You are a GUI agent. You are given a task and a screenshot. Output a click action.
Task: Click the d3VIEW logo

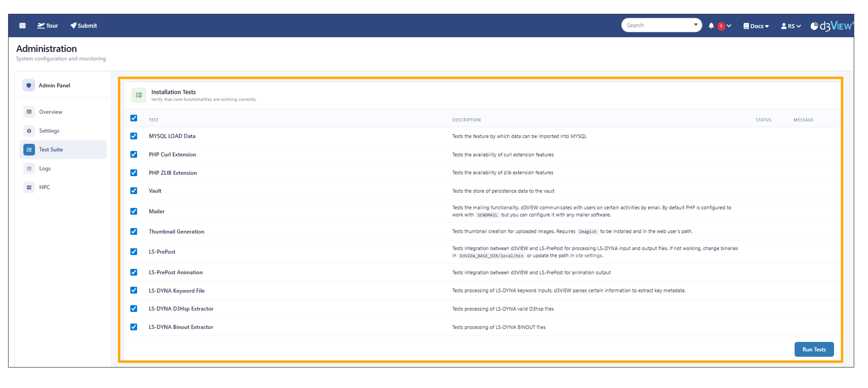831,26
